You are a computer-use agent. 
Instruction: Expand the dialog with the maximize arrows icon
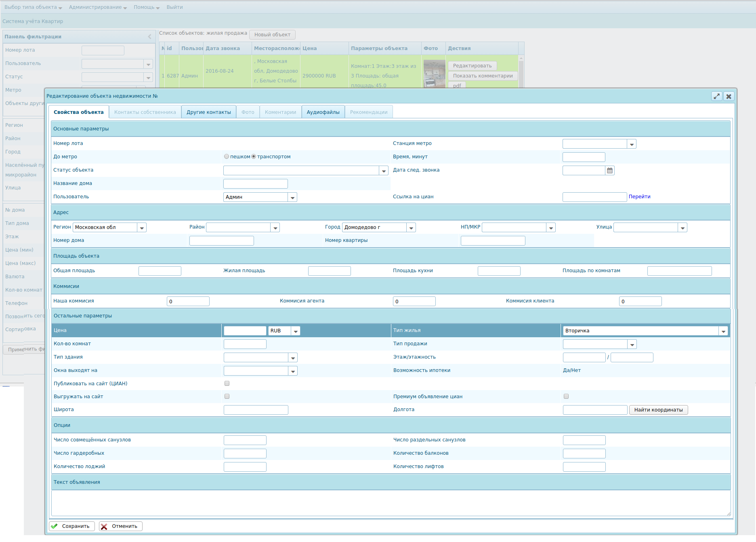716,97
